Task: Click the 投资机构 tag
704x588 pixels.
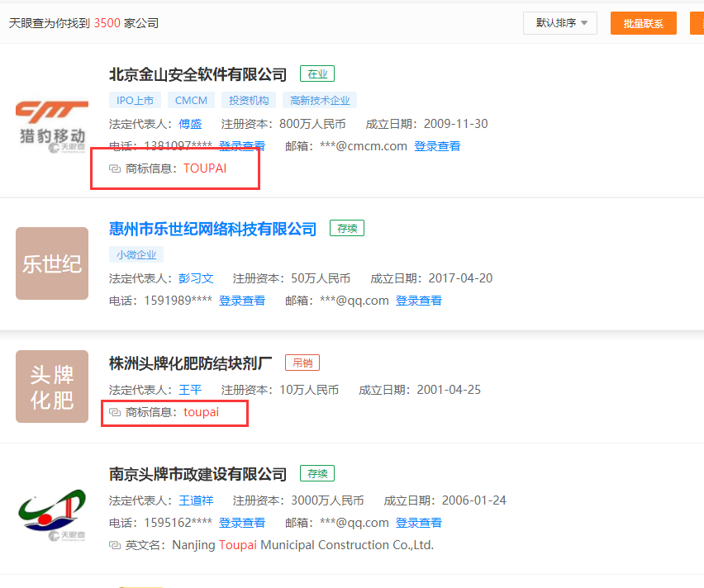Action: point(249,100)
